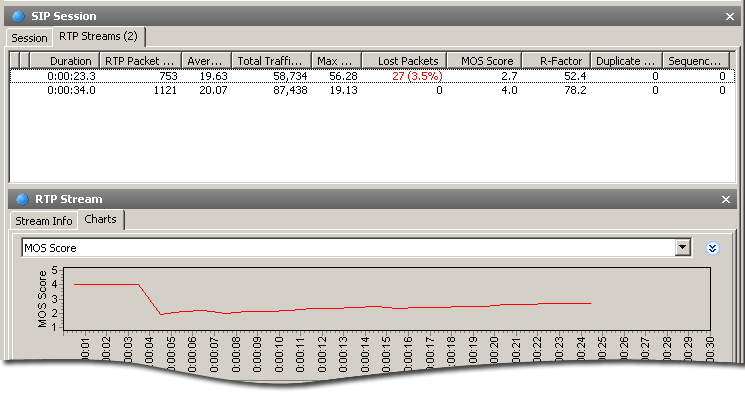Select the MOS Score combo box field

point(356,248)
